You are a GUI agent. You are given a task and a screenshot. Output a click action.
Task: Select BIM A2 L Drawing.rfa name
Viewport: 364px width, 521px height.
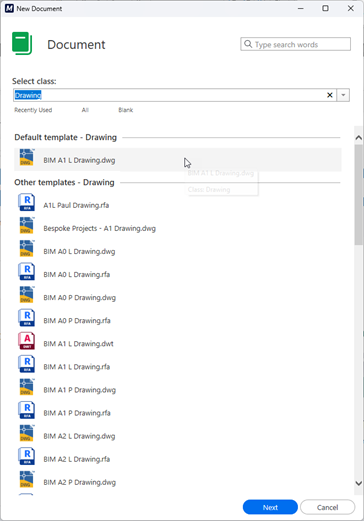tap(77, 459)
